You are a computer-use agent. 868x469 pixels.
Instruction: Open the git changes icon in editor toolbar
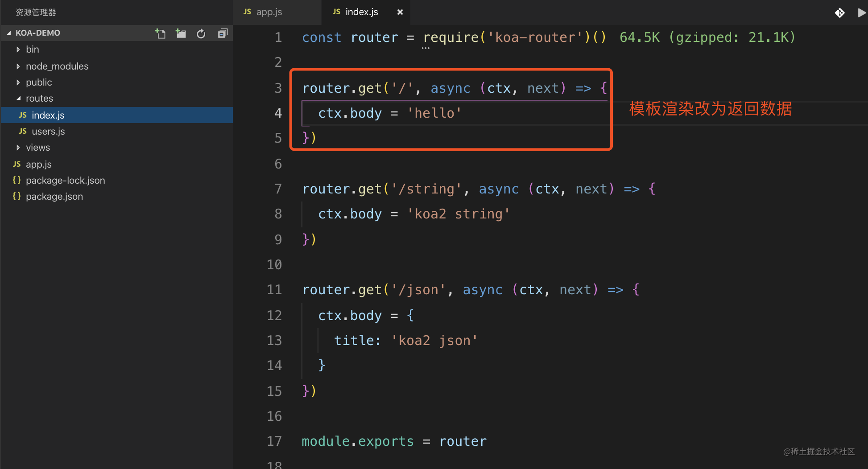[840, 12]
